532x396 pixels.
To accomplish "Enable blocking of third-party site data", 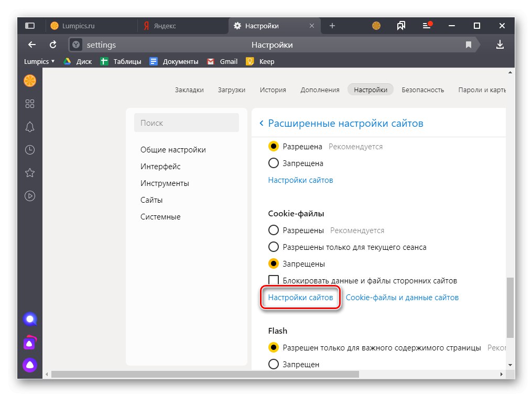I will [274, 280].
